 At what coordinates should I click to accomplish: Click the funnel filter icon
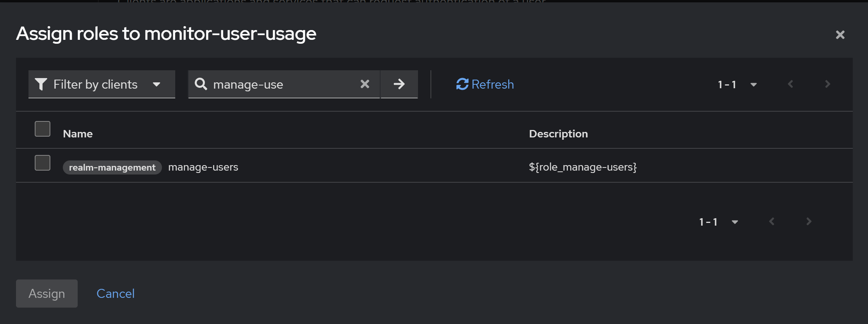(41, 84)
